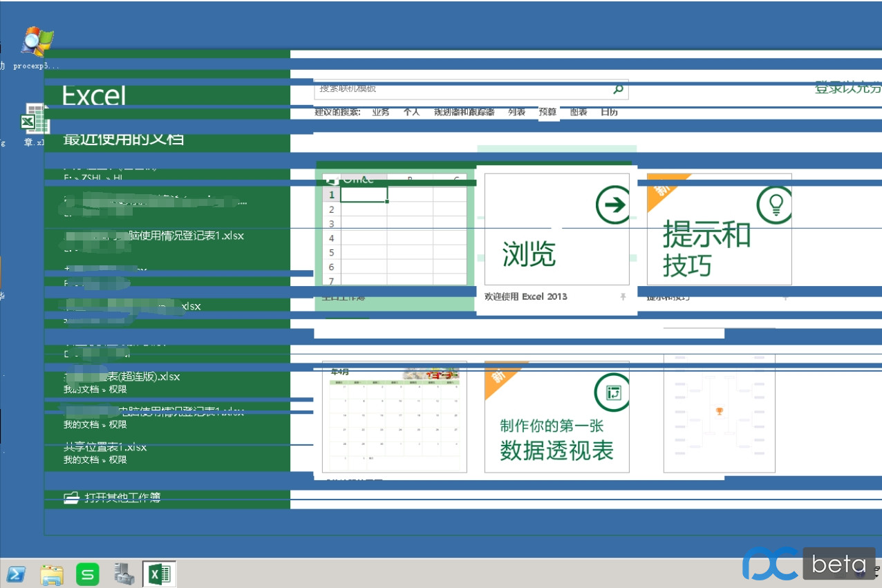
Task: Switch to Excel via its taskbar button
Action: click(x=160, y=573)
